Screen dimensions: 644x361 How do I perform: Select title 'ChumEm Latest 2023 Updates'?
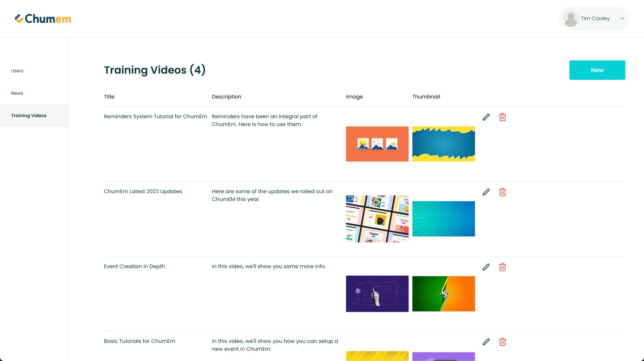tap(143, 191)
